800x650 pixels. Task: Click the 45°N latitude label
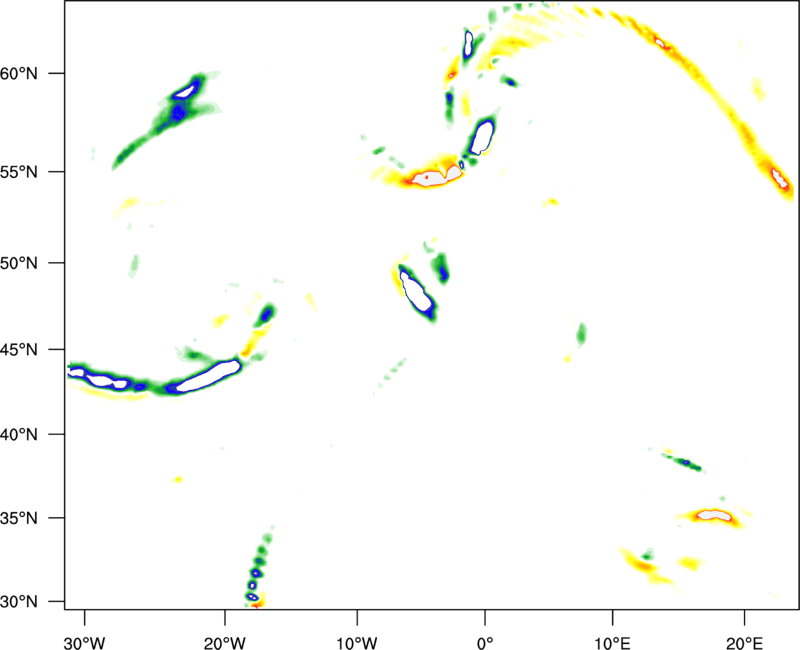click(x=19, y=350)
